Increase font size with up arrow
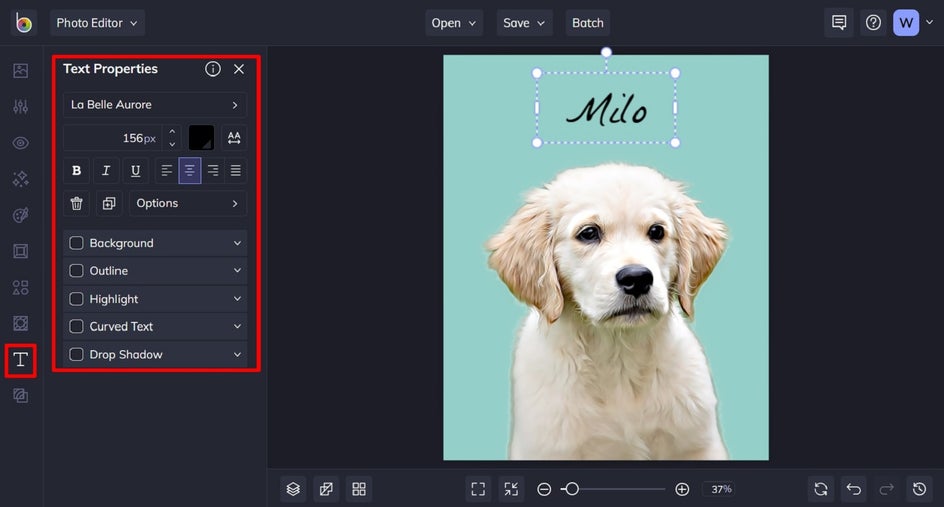Screen dimensions: 944x507 click(172, 131)
